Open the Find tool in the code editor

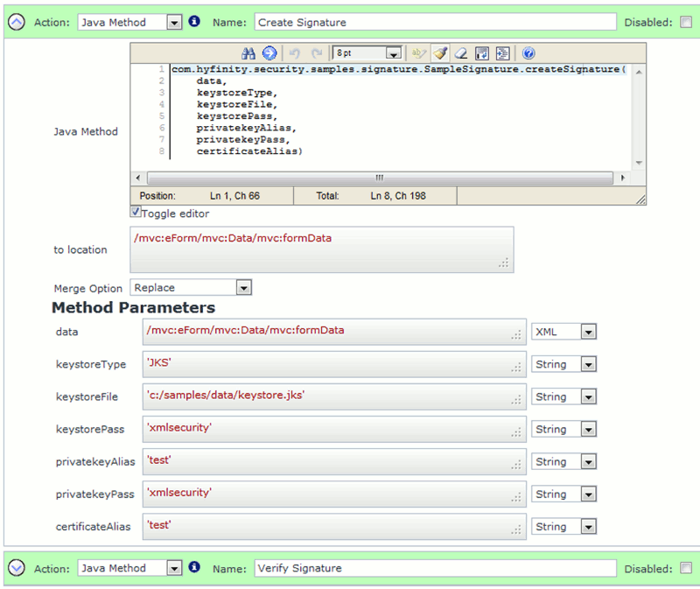pyautogui.click(x=249, y=53)
